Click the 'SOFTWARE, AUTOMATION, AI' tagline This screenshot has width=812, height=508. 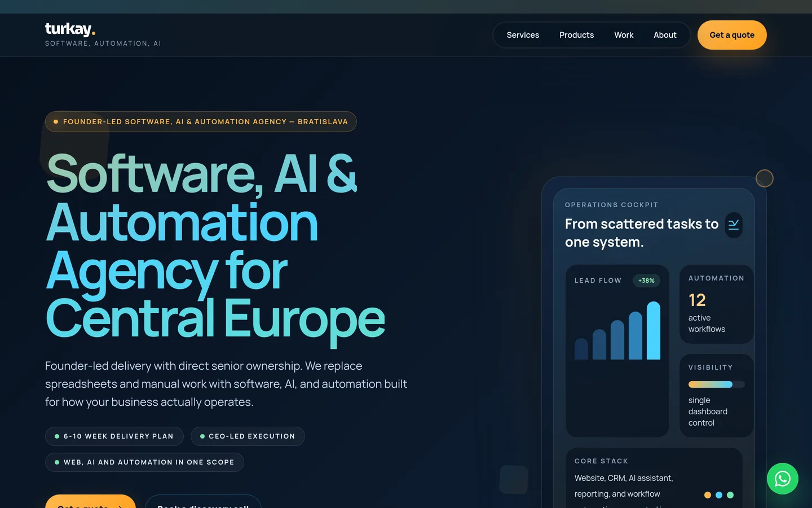point(103,43)
